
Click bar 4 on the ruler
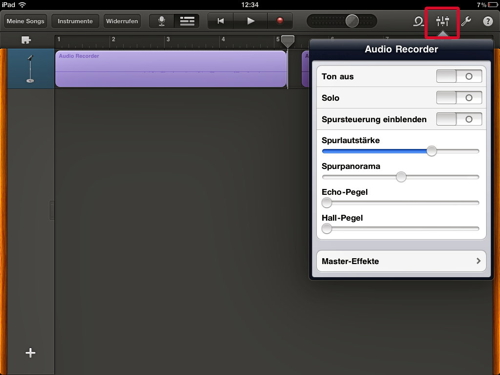223,39
